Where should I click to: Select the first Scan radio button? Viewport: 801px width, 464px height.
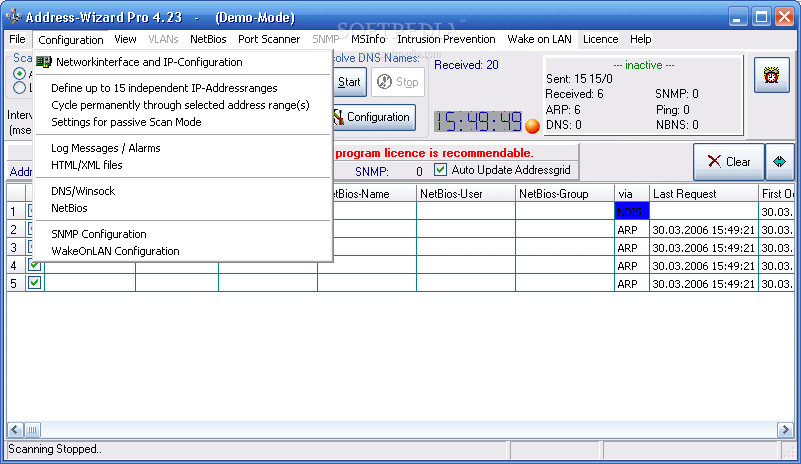[x=19, y=74]
